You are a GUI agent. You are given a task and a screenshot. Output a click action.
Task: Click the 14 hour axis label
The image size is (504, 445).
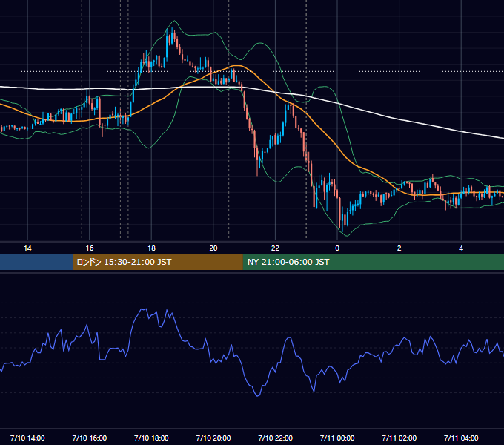click(x=27, y=248)
